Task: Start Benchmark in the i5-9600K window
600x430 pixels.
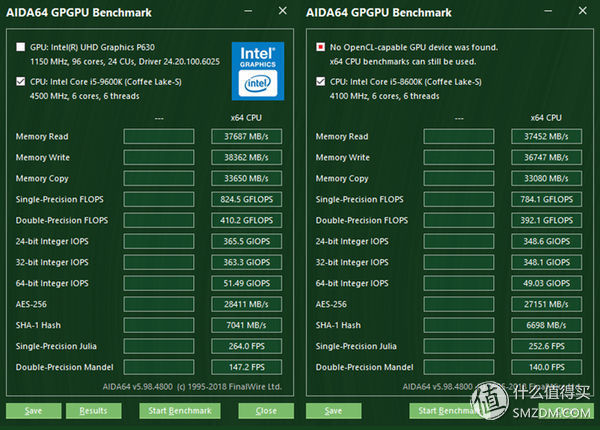Action: pos(180,411)
